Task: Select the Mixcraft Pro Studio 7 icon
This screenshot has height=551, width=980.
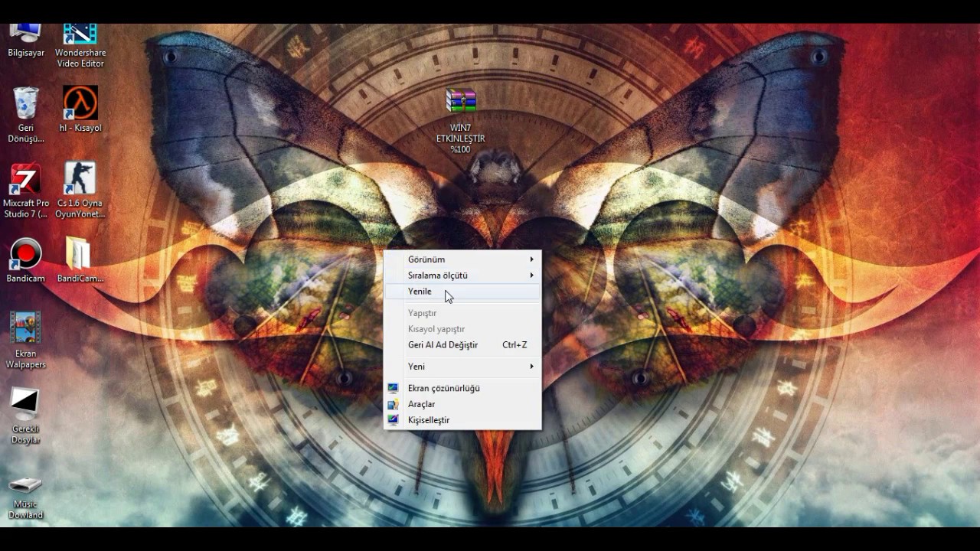Action: coord(26,179)
